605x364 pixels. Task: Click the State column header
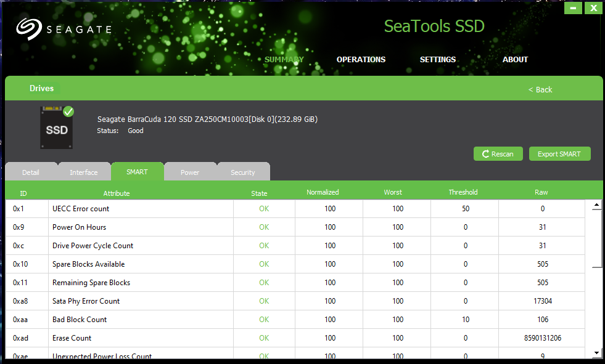click(x=259, y=193)
